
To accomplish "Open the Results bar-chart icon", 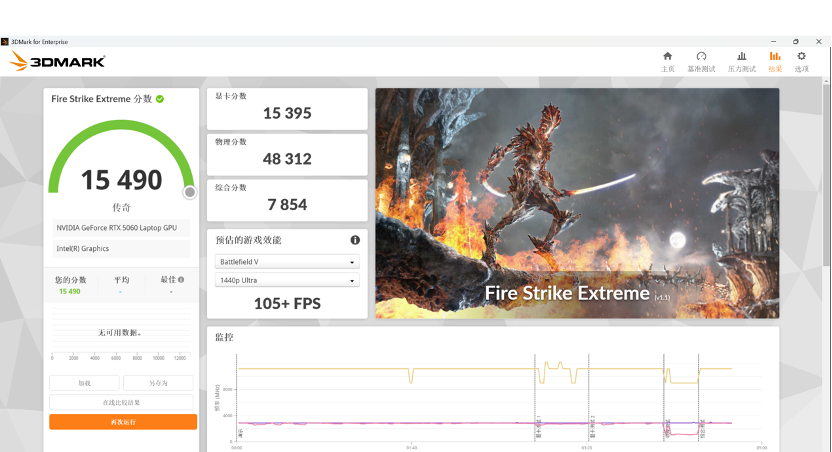I will 775,56.
